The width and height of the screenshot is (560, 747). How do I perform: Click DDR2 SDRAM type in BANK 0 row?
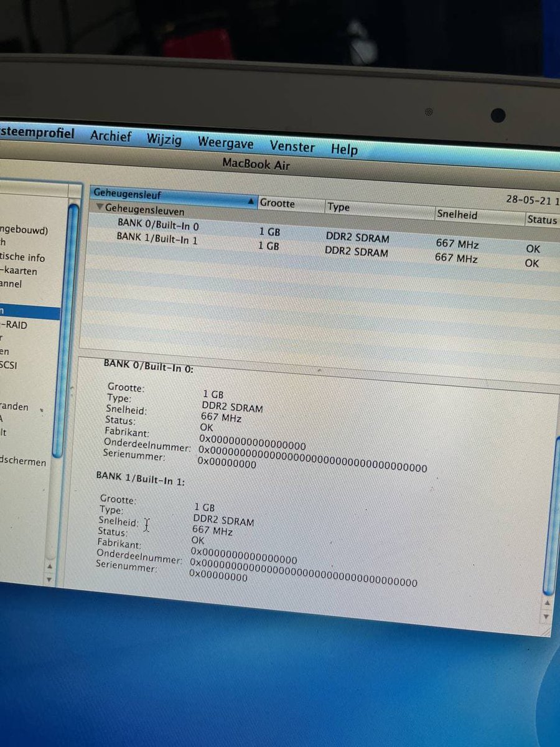click(x=357, y=238)
